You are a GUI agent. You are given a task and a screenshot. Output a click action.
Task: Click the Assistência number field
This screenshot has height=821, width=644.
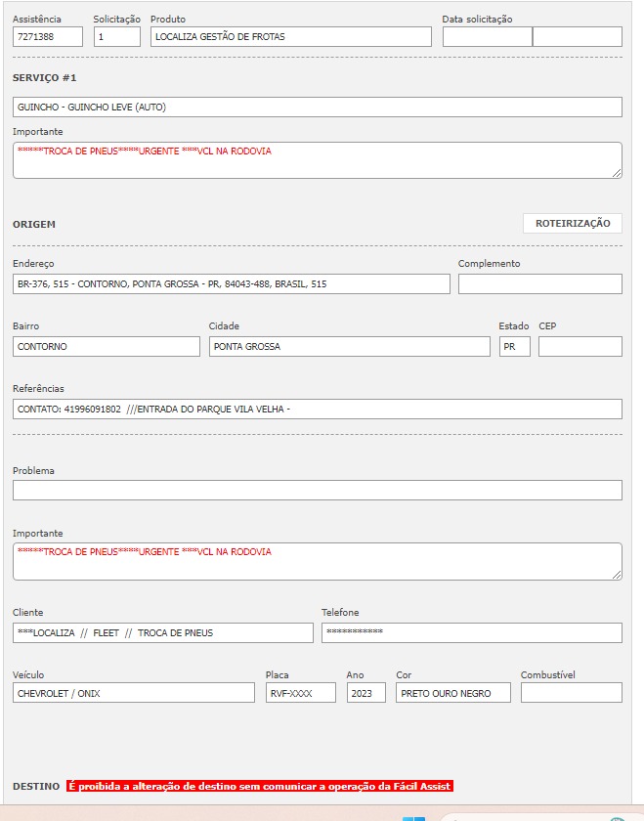point(48,37)
